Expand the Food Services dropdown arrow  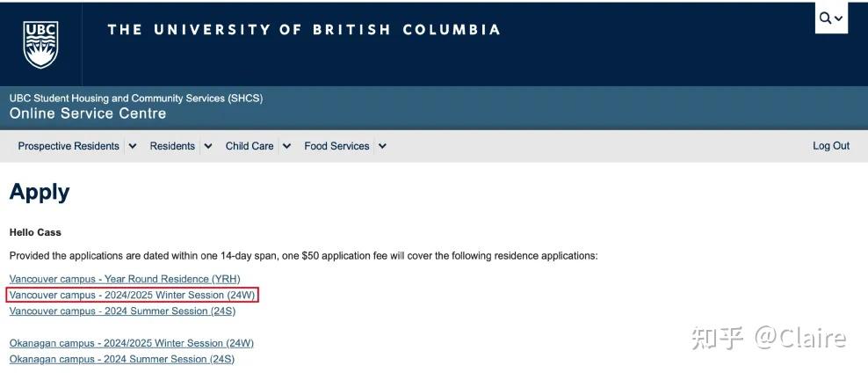tap(382, 146)
